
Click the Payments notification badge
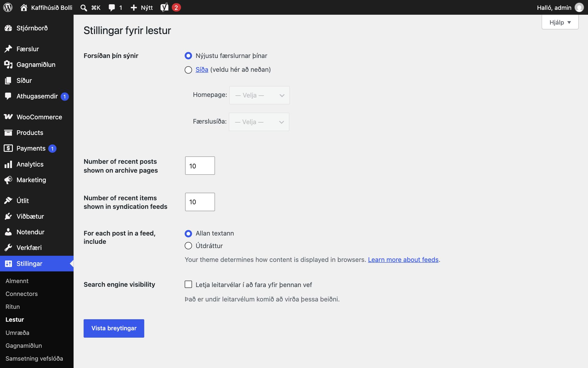click(x=52, y=149)
